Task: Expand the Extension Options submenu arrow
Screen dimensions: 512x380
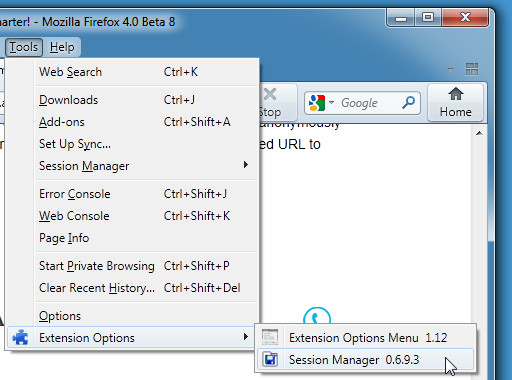Action: point(246,337)
